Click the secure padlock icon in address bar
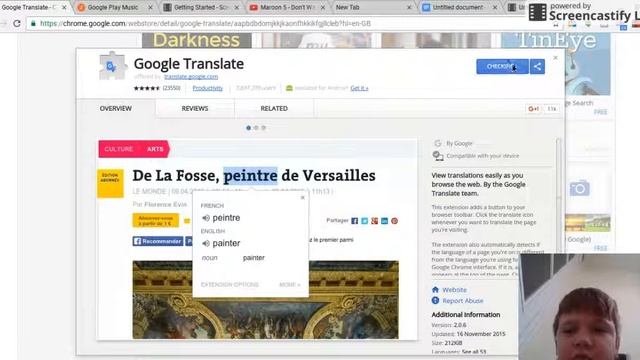640x360 pixels. coord(33,24)
